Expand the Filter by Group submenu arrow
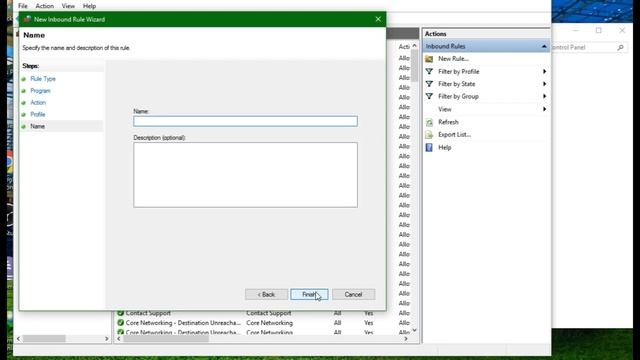Screen dimensions: 640x360 click(544, 96)
